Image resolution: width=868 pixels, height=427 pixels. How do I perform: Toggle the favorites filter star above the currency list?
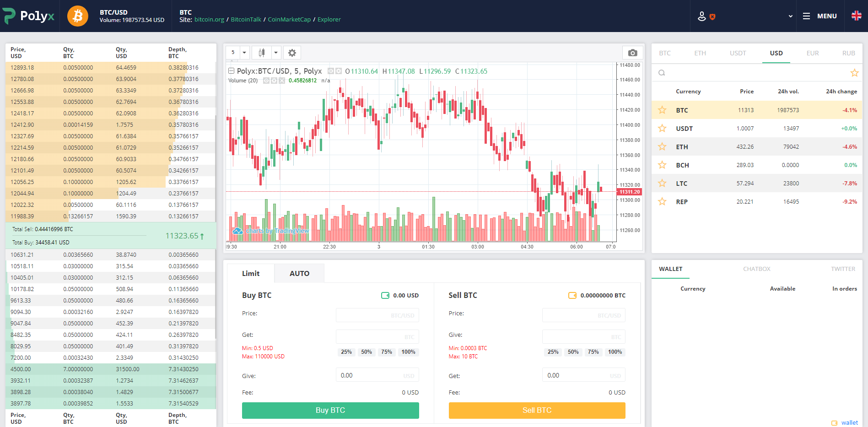point(854,73)
